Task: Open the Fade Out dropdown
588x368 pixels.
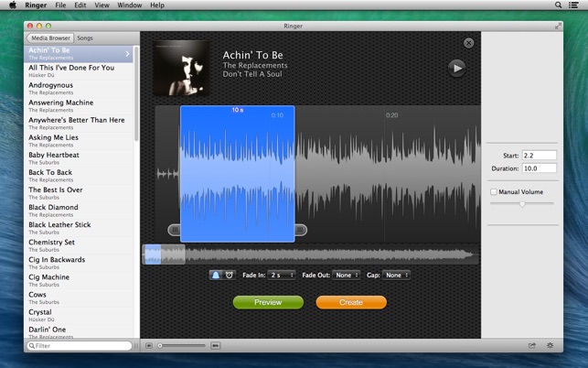Action: click(x=347, y=275)
